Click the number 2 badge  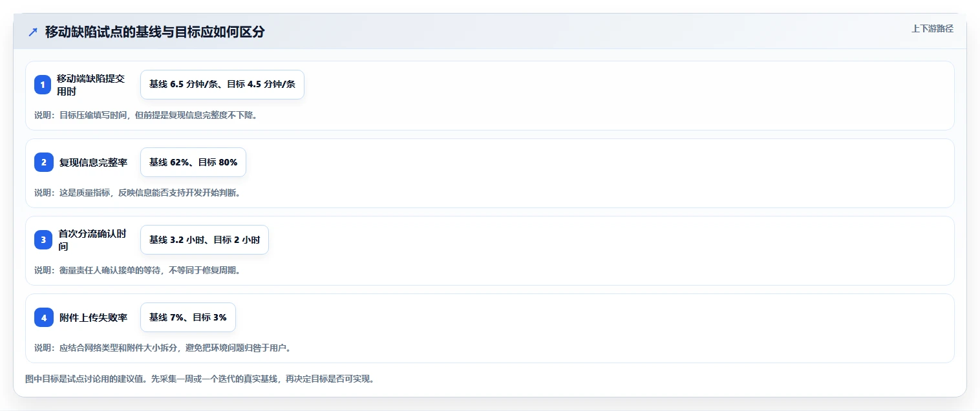tap(44, 162)
